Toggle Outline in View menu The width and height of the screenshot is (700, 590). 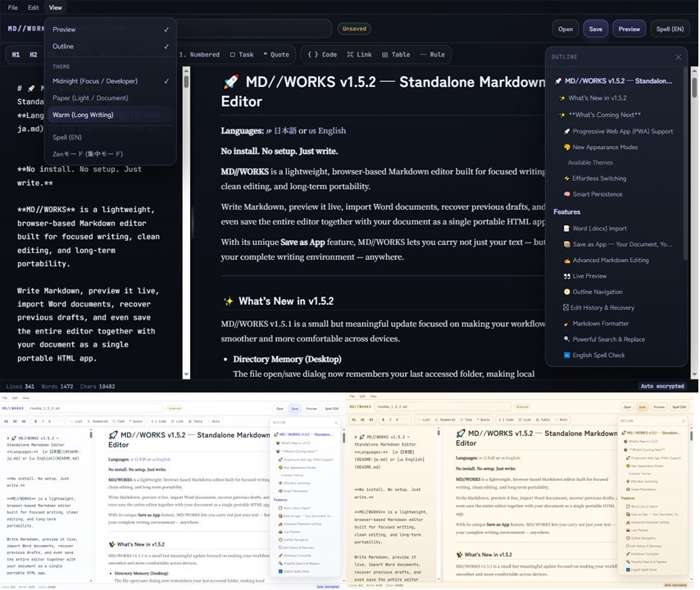[x=111, y=47]
